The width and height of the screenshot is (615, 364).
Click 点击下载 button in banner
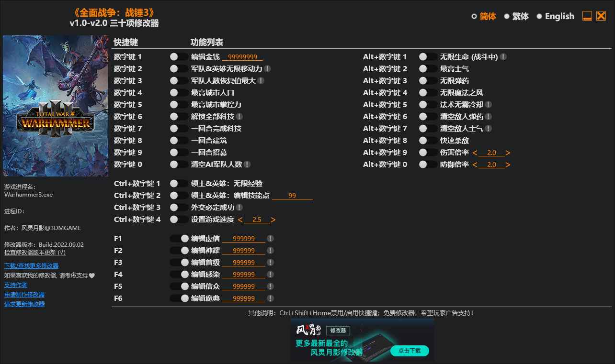[x=410, y=351]
